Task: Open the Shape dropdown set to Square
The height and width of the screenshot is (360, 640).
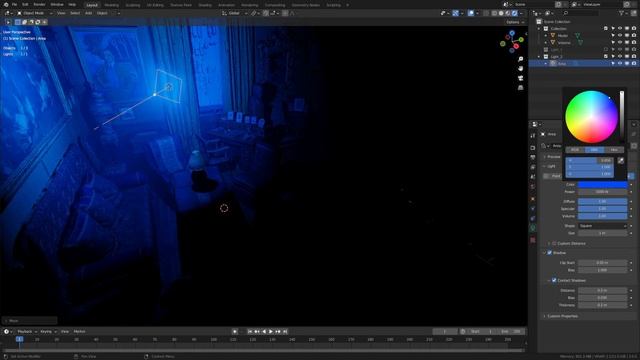Action: click(602, 226)
